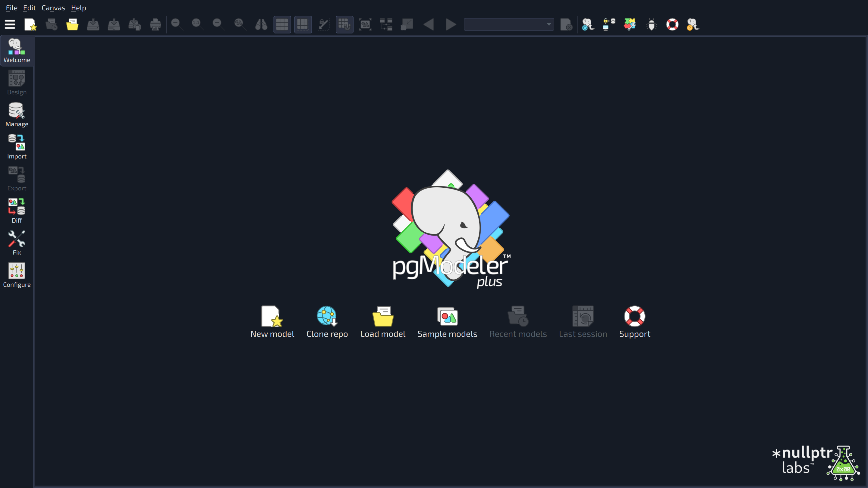Open the yellow Load model folder toolbar icon
This screenshot has width=868, height=488.
72,24
